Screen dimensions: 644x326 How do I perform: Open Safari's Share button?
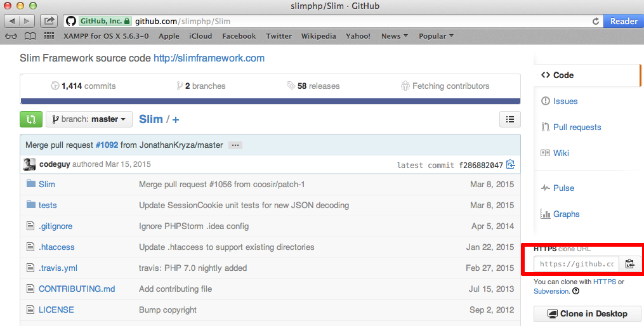(49, 21)
